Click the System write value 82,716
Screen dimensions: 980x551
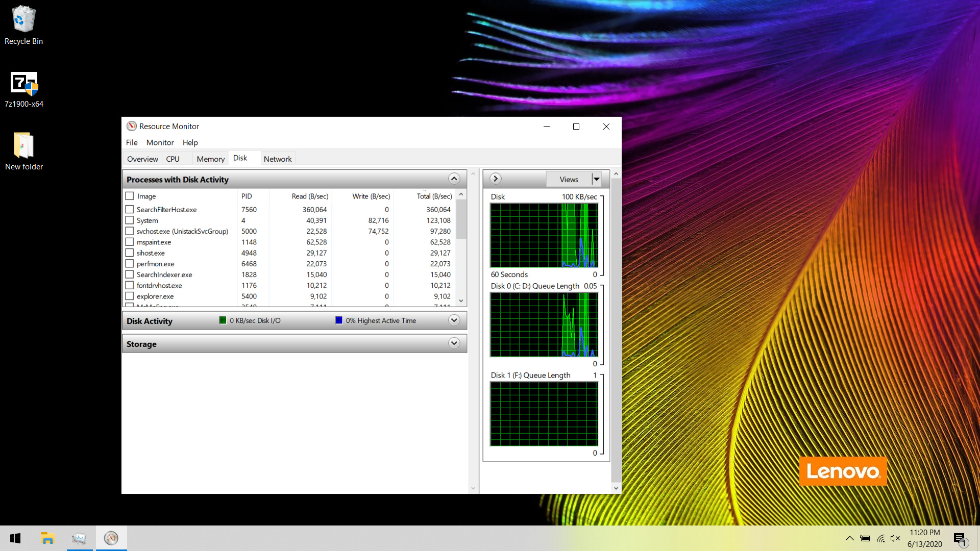[x=378, y=220]
